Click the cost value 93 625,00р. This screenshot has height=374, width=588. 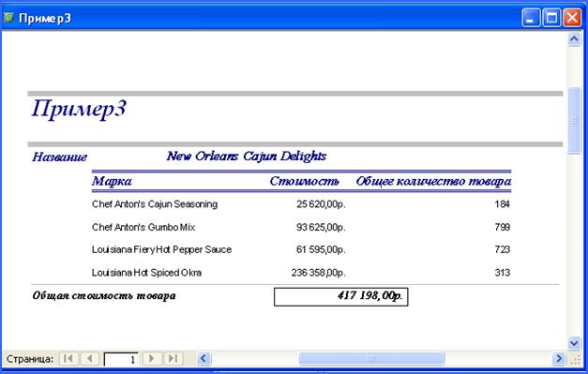coord(321,227)
